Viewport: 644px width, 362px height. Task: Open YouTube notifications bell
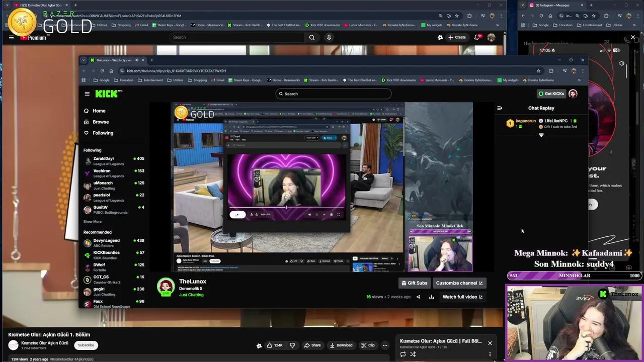click(477, 37)
